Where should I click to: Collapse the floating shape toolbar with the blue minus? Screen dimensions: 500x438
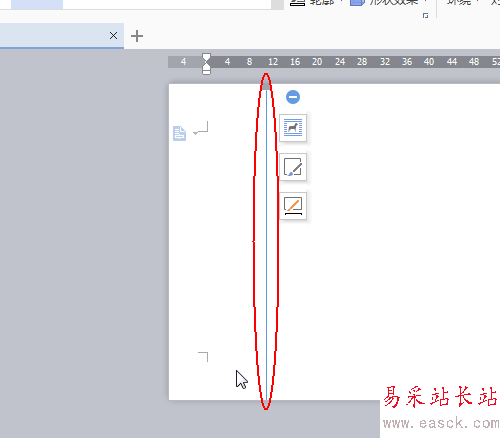(x=293, y=97)
